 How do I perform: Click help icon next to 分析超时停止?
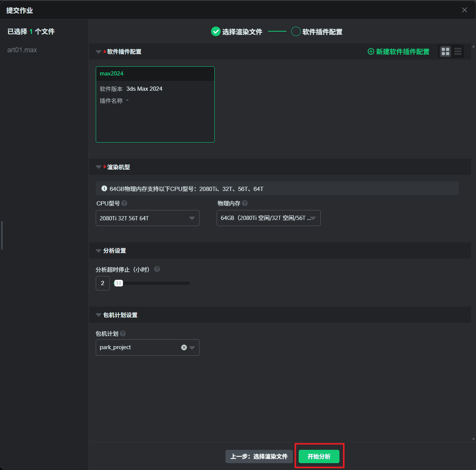(x=157, y=269)
